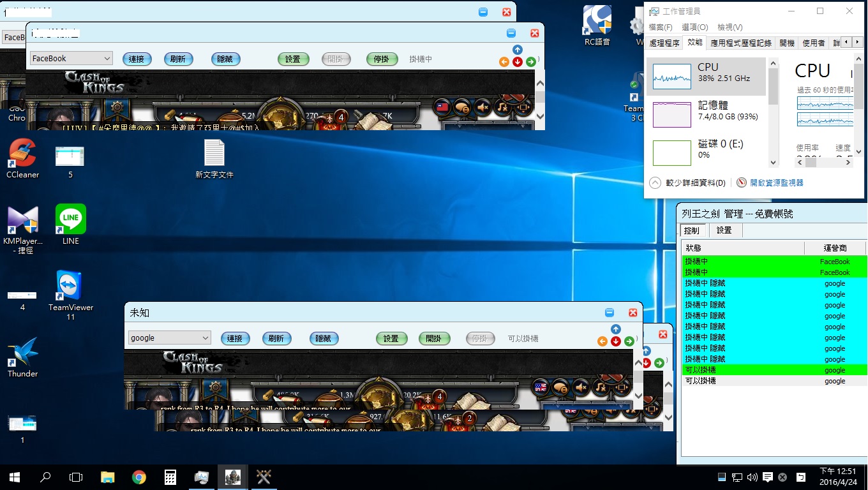Click 刷新 button in FaceBook window
The image size is (868, 490).
178,59
